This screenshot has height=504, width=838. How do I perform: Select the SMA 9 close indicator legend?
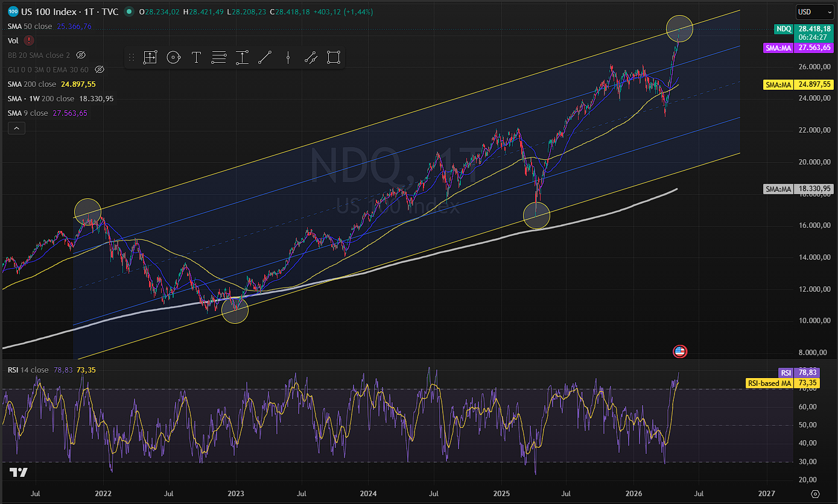pos(28,113)
